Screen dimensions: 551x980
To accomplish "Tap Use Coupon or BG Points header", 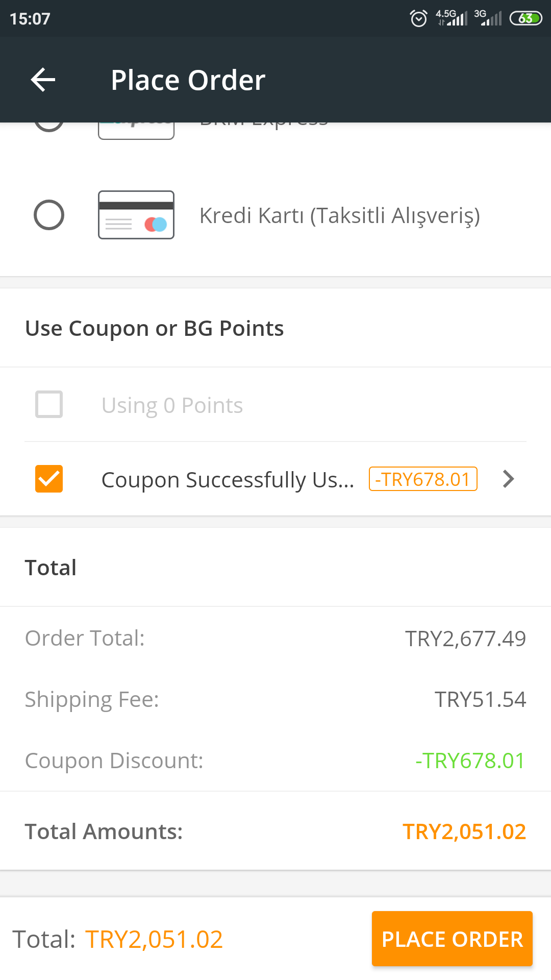I will click(155, 328).
